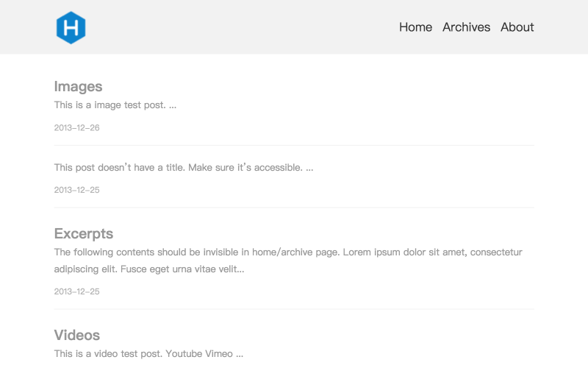Screen dimensions: 588x368
Task: Click the date under the Excerpts post
Action: click(x=76, y=292)
